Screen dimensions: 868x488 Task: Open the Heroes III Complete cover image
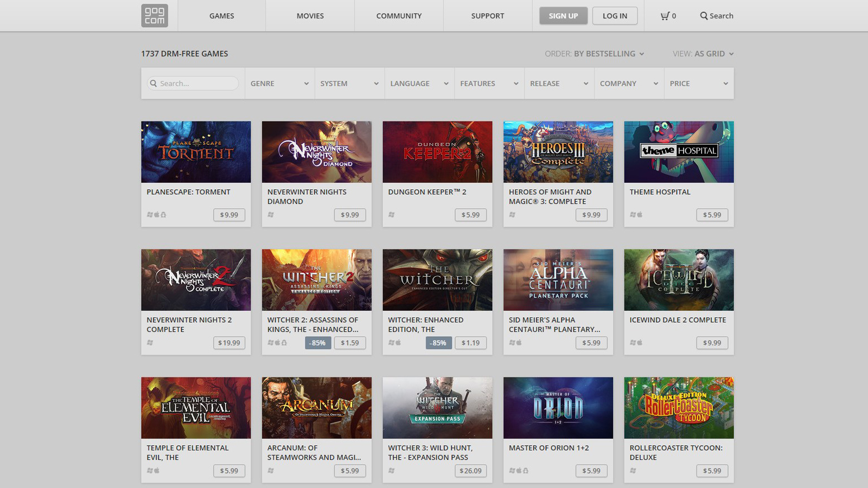click(x=558, y=152)
